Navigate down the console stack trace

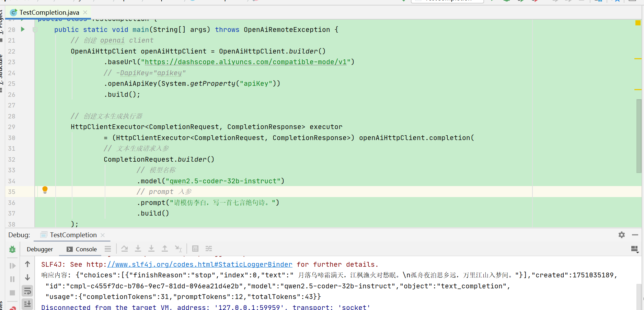[27, 277]
